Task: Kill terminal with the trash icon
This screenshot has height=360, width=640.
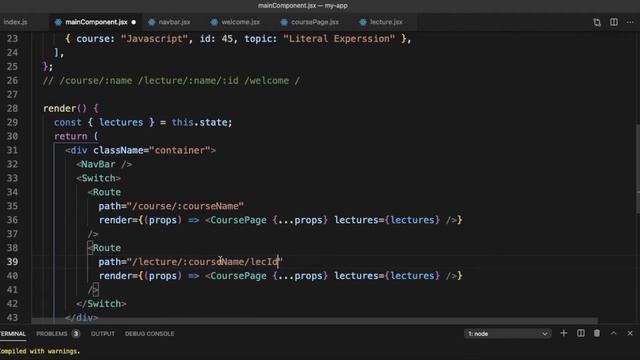Action: click(x=597, y=333)
